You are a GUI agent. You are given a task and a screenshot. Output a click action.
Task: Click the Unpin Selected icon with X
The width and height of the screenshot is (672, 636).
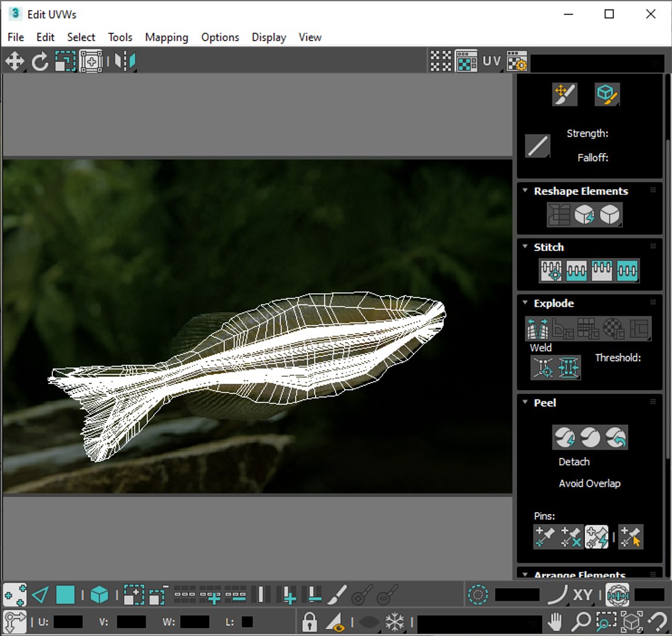point(571,537)
